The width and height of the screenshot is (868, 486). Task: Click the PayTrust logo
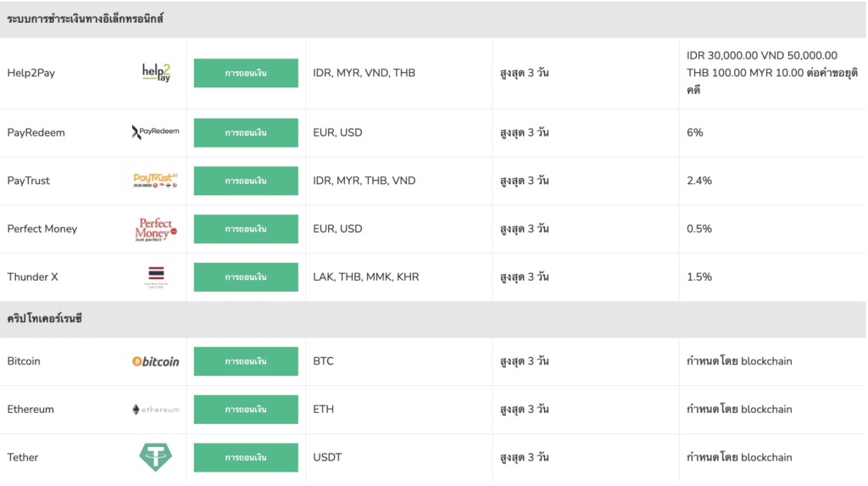[x=156, y=181]
